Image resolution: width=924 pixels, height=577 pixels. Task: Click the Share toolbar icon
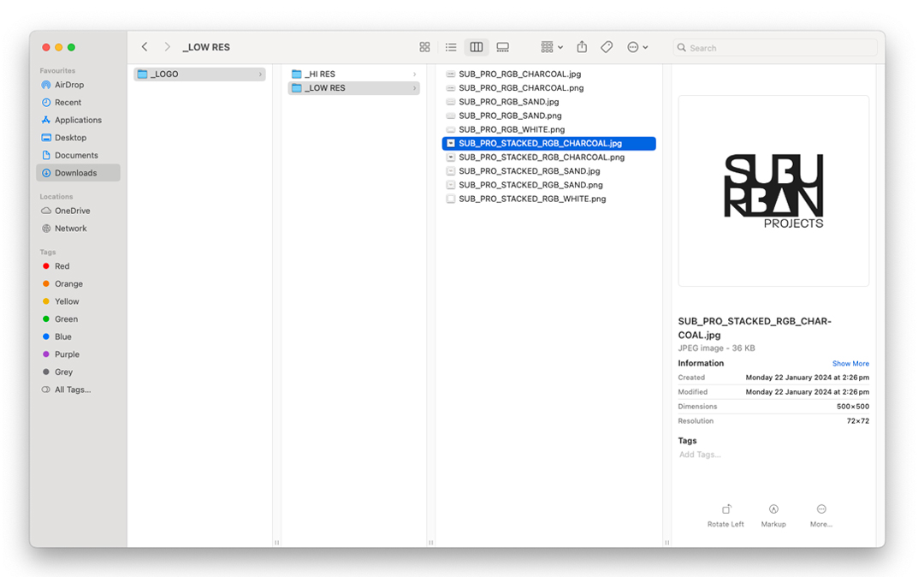(x=582, y=46)
